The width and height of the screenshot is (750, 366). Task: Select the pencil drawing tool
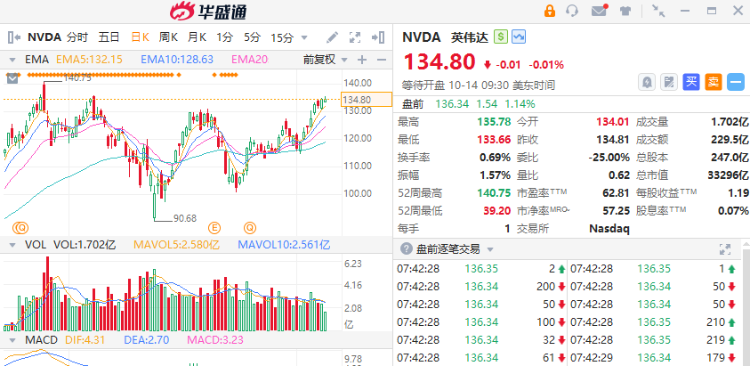tap(332, 37)
